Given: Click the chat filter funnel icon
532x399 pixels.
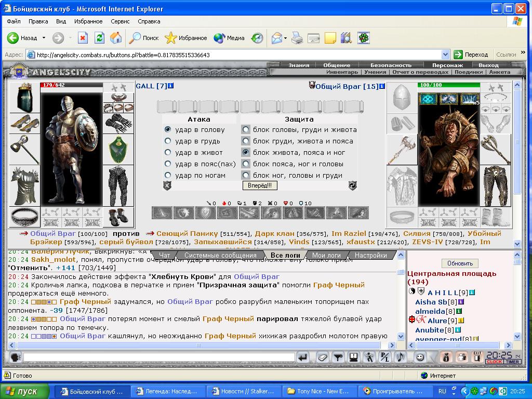Looking at the screenshot, I should tap(338, 357).
